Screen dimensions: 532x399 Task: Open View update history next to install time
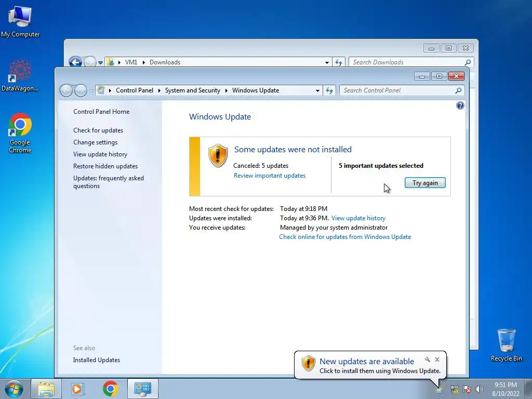click(358, 218)
